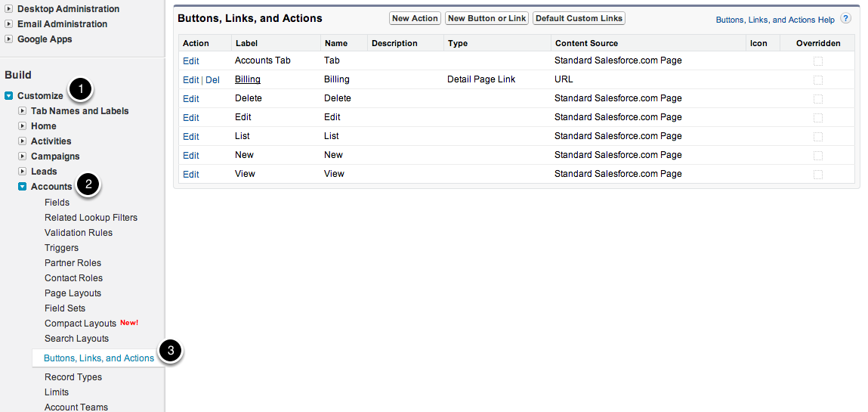This screenshot has width=868, height=412.
Task: Click the New Button or Link button
Action: point(487,18)
